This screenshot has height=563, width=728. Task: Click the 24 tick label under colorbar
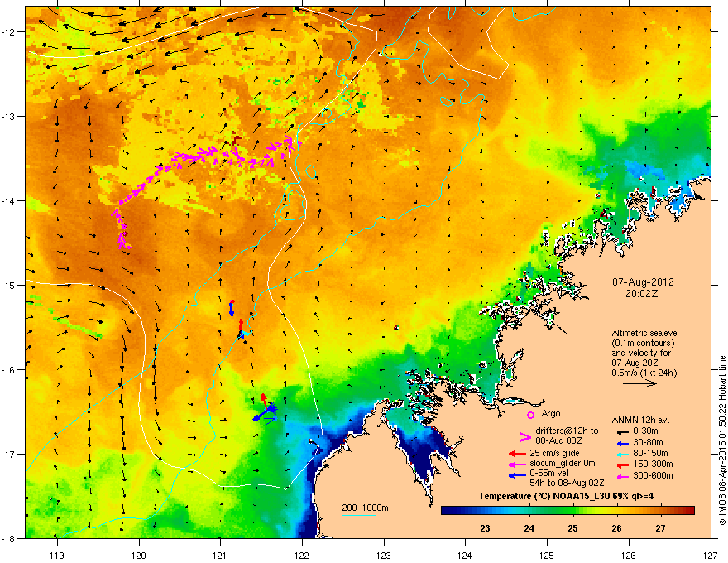(x=529, y=528)
